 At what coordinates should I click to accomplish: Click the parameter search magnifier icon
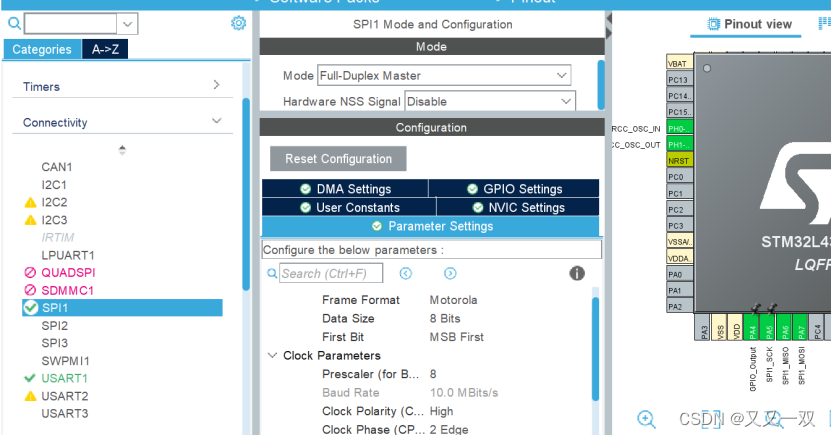272,273
